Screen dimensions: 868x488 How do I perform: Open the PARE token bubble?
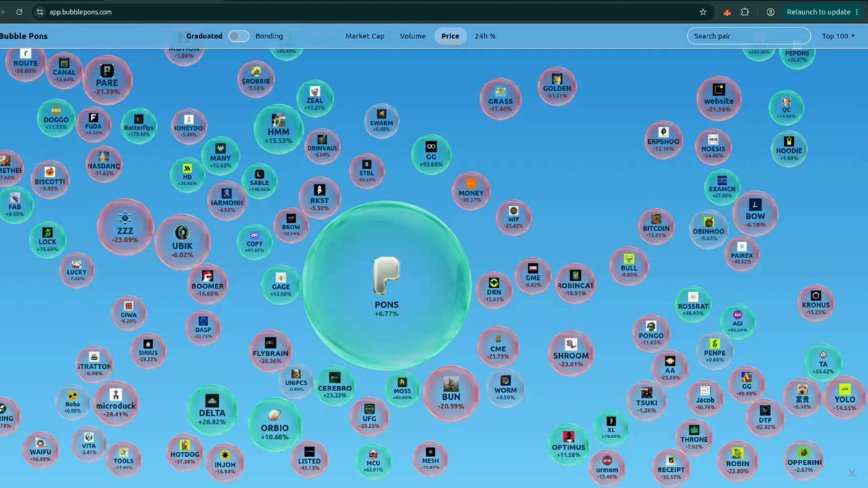[107, 80]
